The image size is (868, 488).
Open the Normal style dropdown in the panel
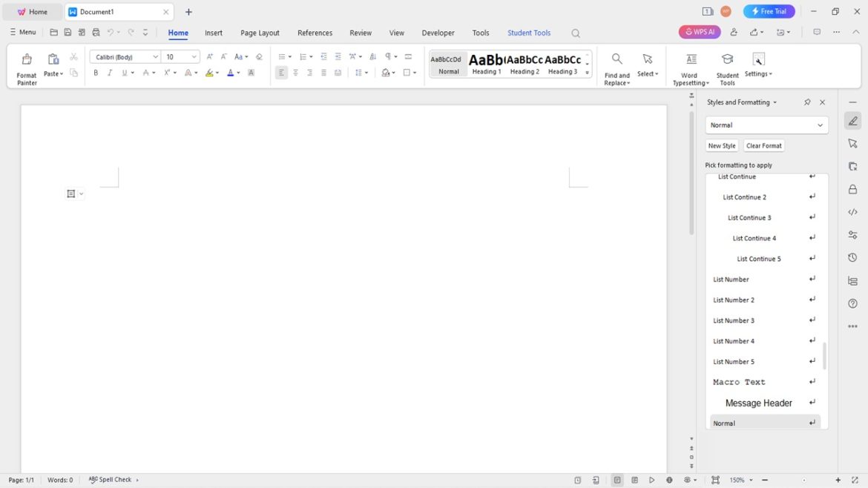pos(822,125)
